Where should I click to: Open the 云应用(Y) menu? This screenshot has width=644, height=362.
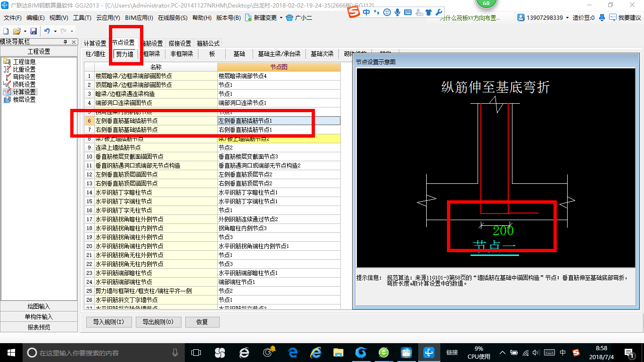[x=108, y=18]
